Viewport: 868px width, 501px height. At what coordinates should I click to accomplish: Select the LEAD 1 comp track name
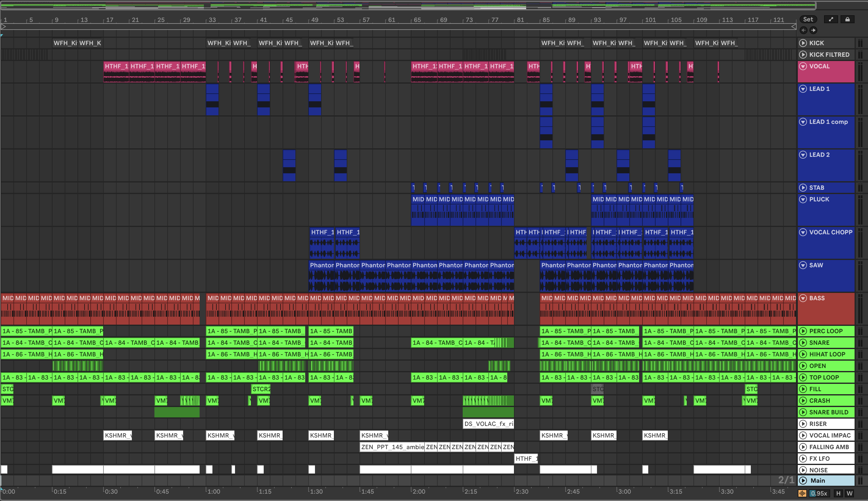[828, 122]
